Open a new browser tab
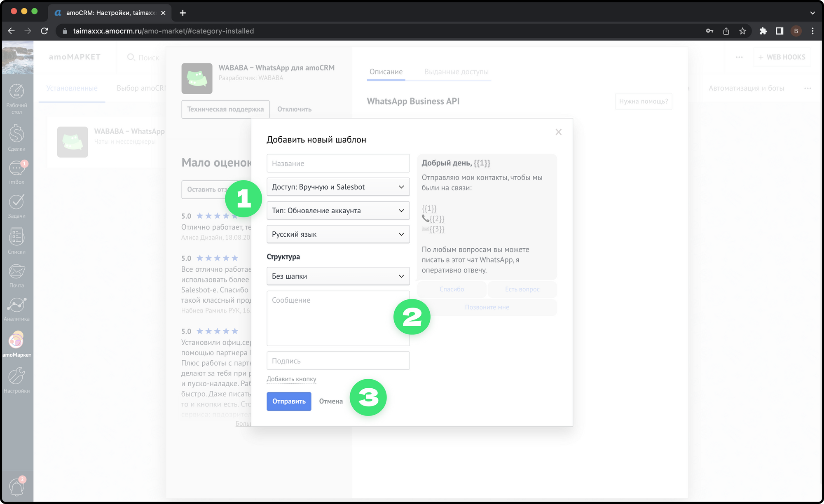 coord(183,13)
